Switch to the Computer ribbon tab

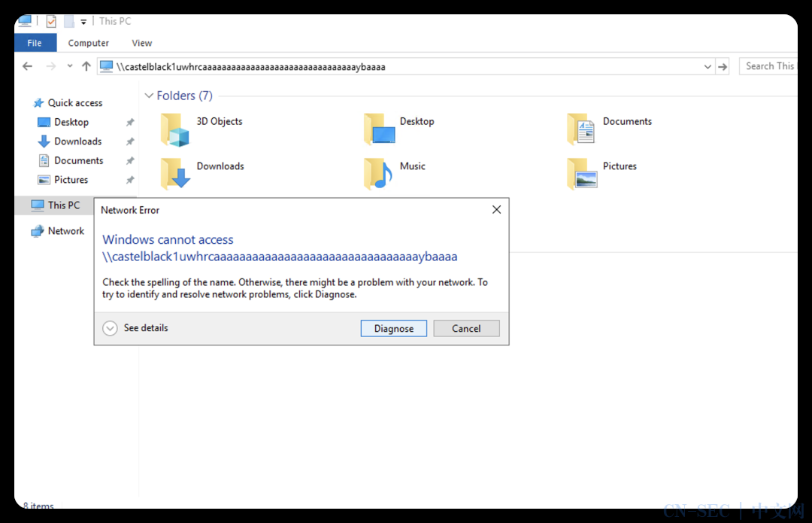89,43
